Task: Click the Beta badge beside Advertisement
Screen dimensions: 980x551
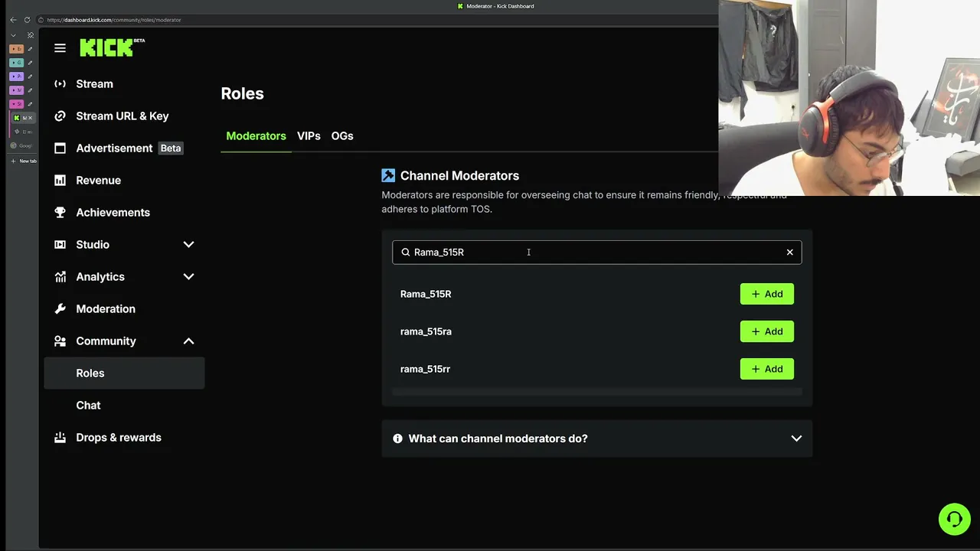Action: (x=171, y=148)
